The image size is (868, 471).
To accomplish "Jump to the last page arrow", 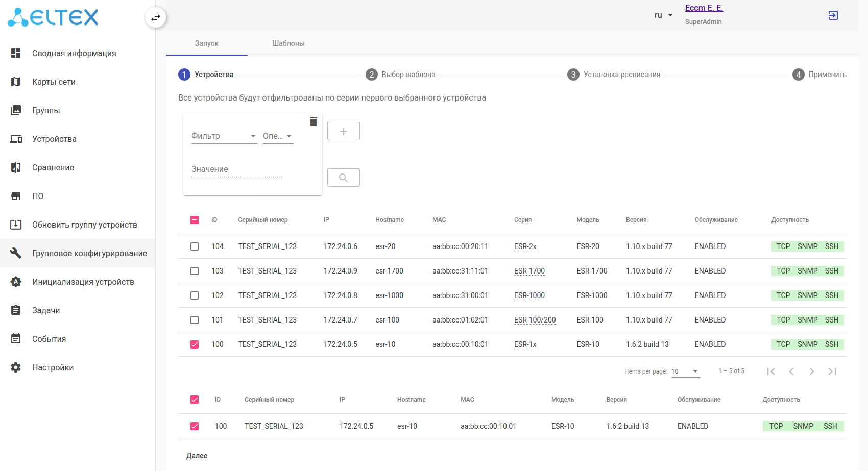I will click(832, 371).
